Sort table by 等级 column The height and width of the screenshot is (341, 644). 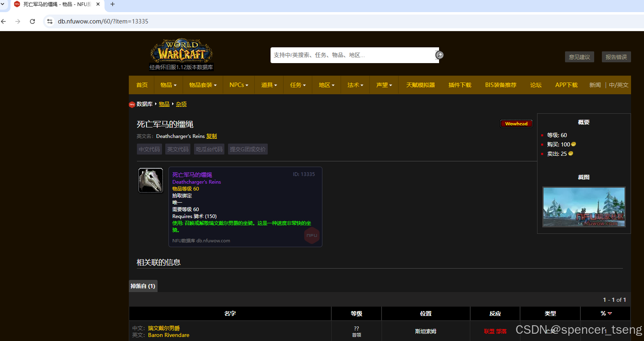pos(356,313)
